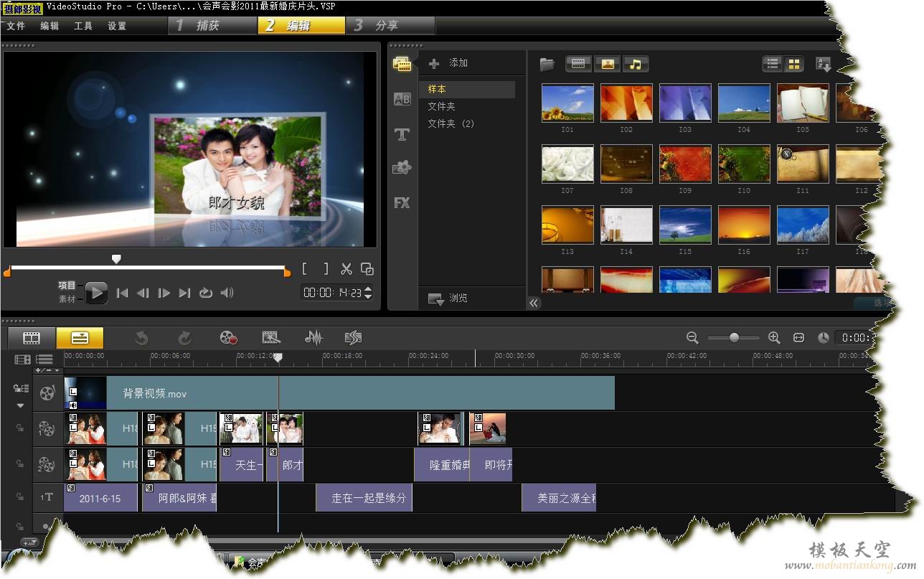Image resolution: width=924 pixels, height=579 pixels.
Task: Set mark-out with right bracket
Action: click(326, 269)
